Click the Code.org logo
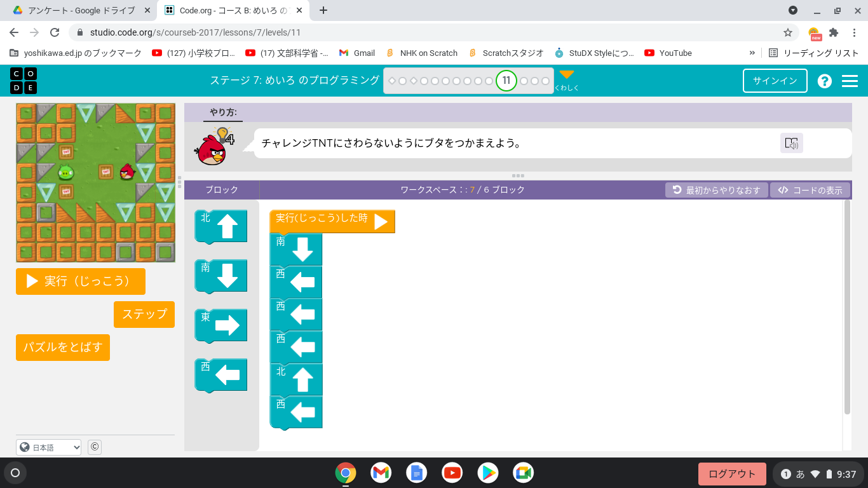 [x=24, y=81]
